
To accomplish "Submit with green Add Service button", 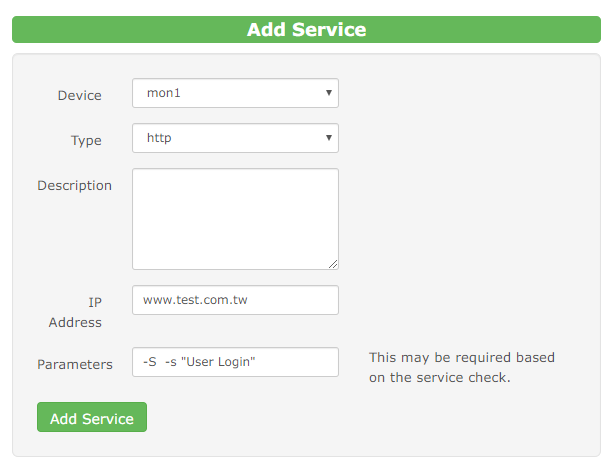I will tap(92, 417).
